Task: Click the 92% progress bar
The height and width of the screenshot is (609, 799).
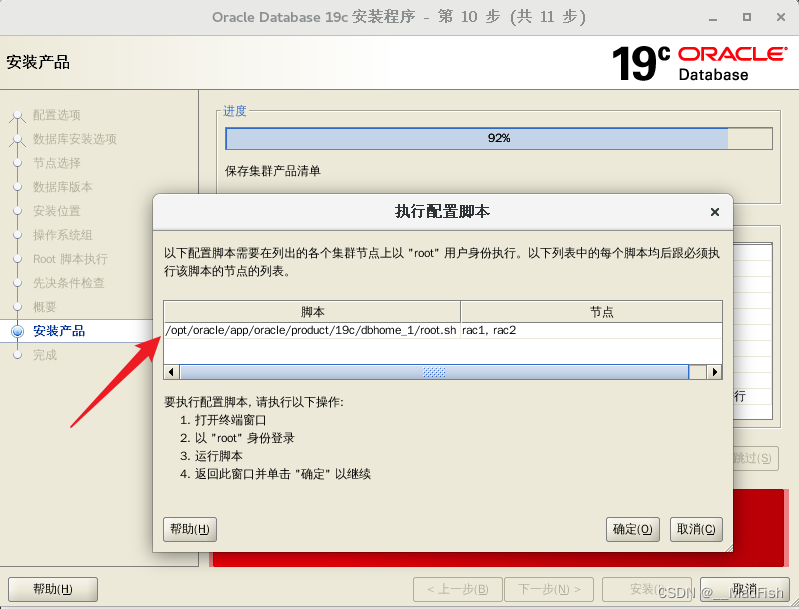Action: (499, 138)
